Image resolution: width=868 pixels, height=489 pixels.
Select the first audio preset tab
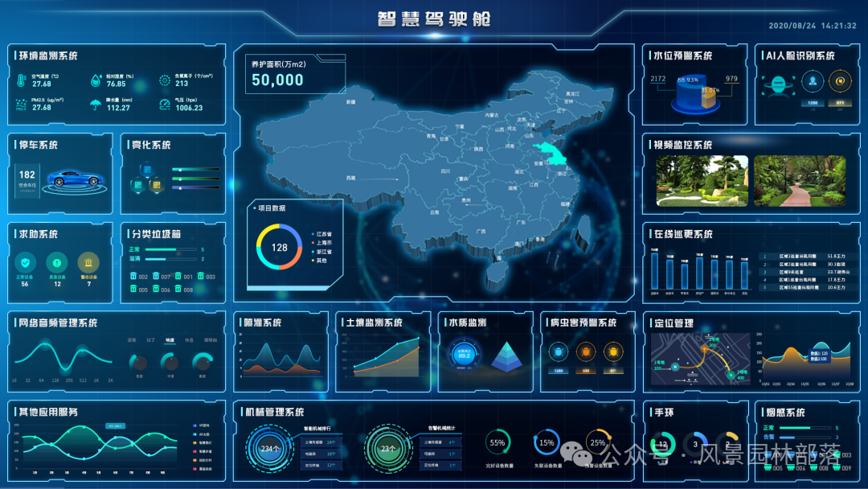pyautogui.click(x=132, y=340)
